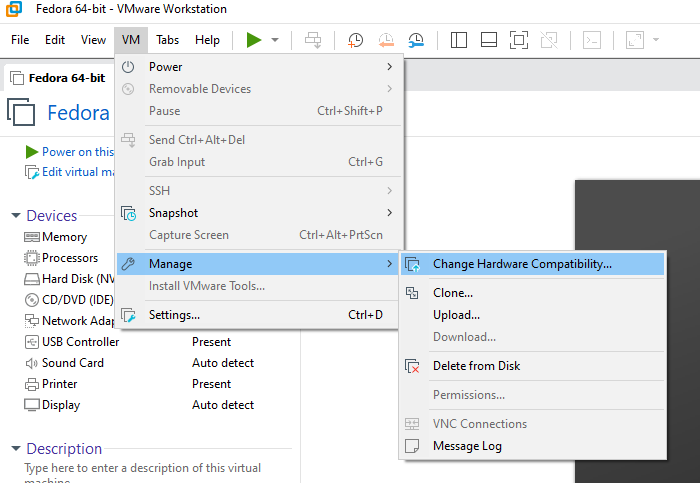Choose Delete from Disk
Screen dimensions: 700x483
(x=533, y=366)
